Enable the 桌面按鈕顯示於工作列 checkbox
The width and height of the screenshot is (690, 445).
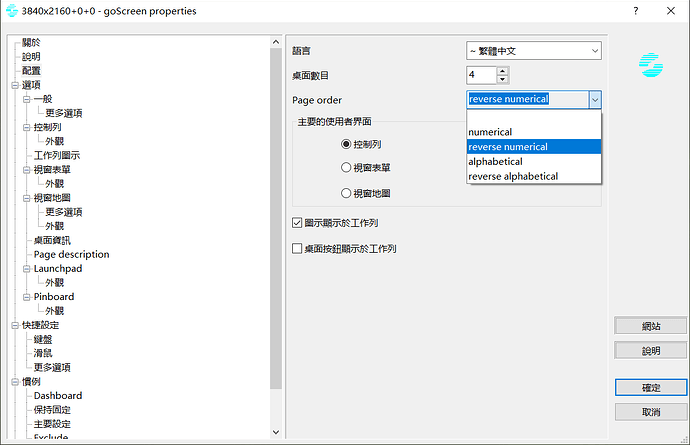click(x=297, y=248)
